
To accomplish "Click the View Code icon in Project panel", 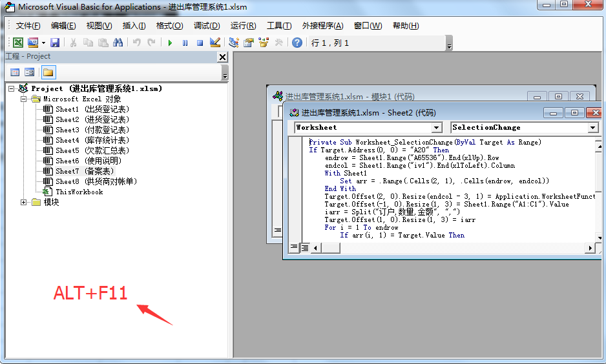I will coord(15,72).
